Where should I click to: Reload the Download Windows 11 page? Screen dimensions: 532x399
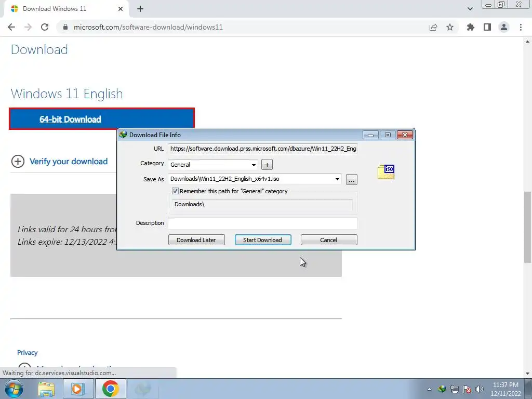click(45, 27)
